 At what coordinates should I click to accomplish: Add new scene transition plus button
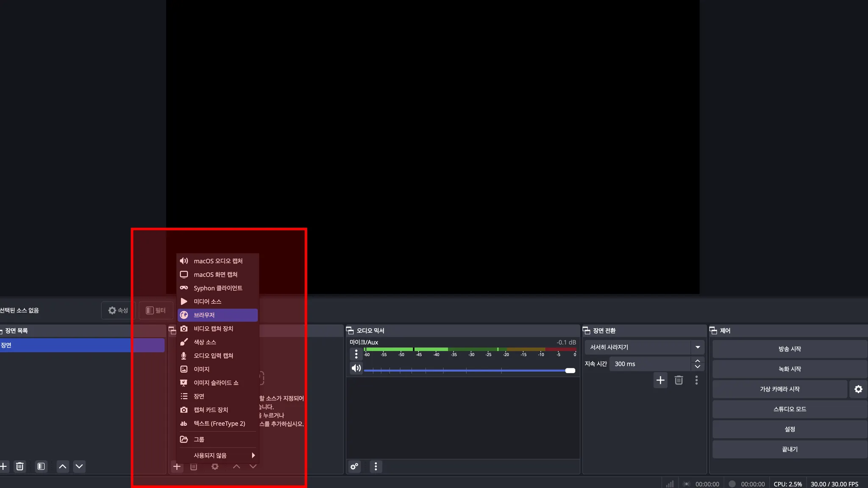[x=660, y=380]
